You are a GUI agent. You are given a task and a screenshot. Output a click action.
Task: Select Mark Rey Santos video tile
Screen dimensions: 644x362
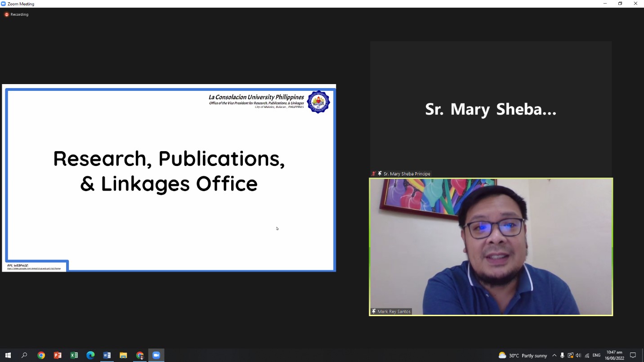coord(491,246)
